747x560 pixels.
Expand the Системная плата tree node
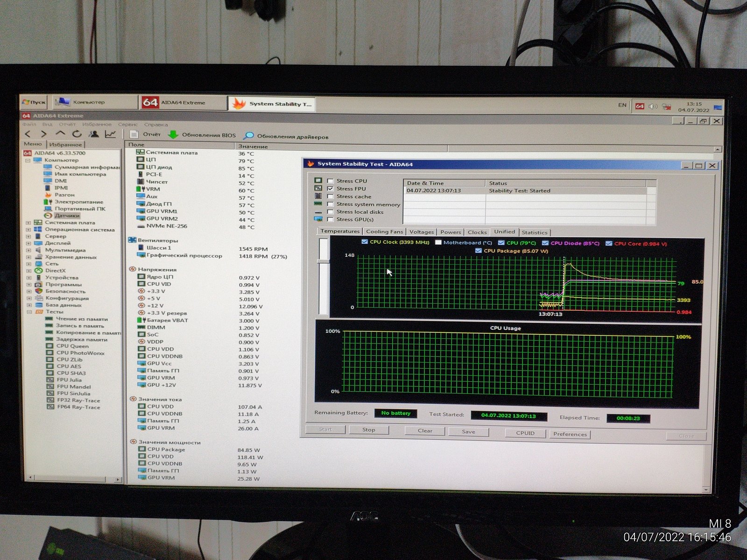(x=28, y=223)
